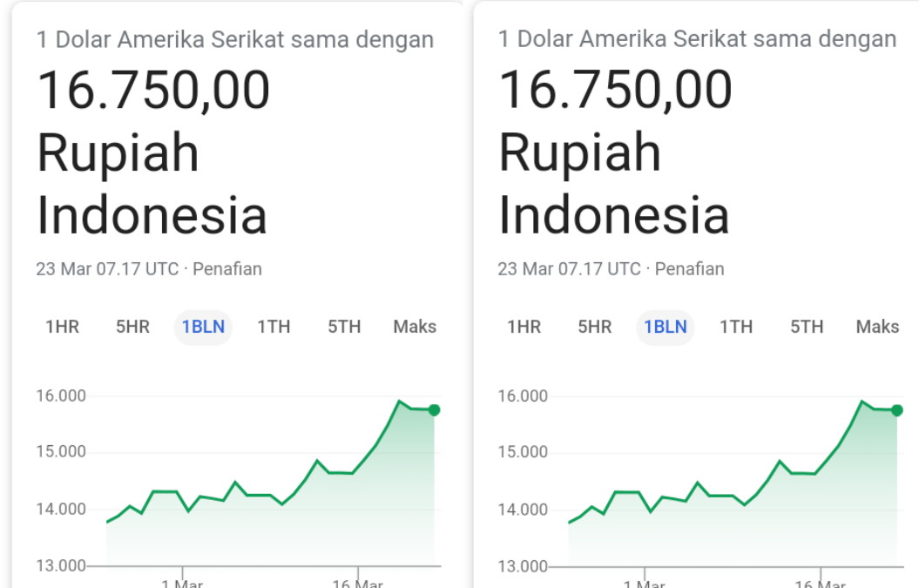Click the peak of left chart line
This screenshot has height=588, width=919.
(399, 401)
